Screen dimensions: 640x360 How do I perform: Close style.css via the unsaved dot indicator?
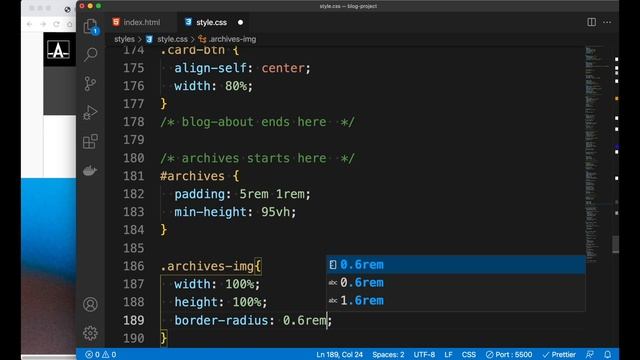pyautogui.click(x=240, y=22)
